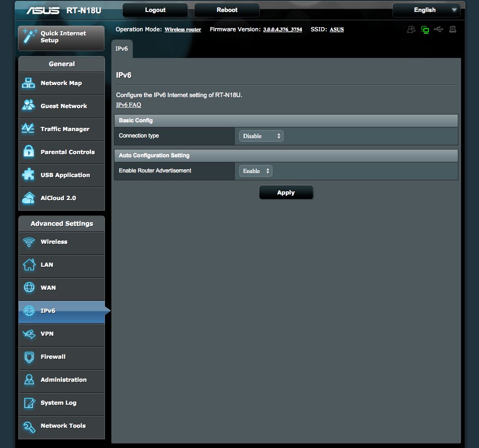Click the AiCloud 2.0 cloud icon
Viewport: 479px width, 448px height.
[x=29, y=198]
